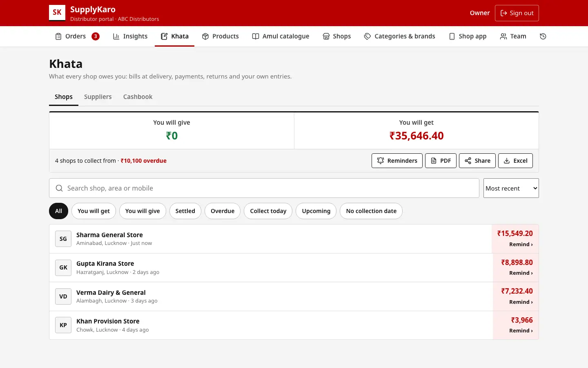588x368 pixels.
Task: Export the khata as PDF
Action: pos(441,161)
